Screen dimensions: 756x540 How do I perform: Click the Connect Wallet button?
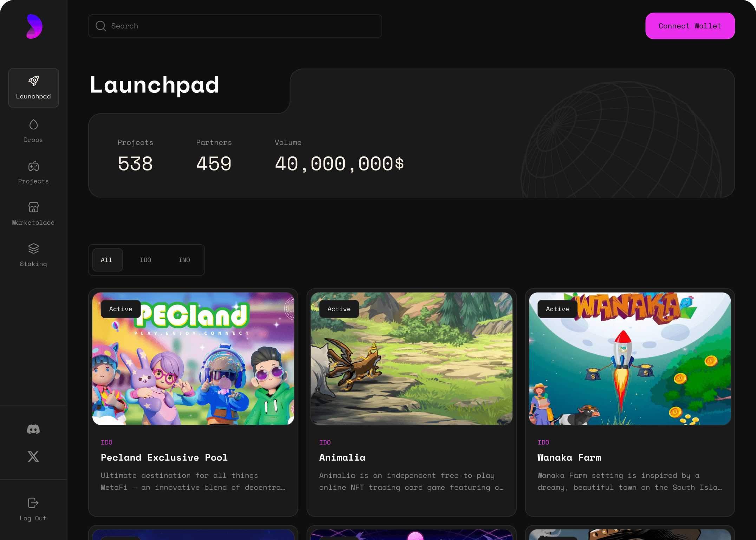tap(690, 26)
